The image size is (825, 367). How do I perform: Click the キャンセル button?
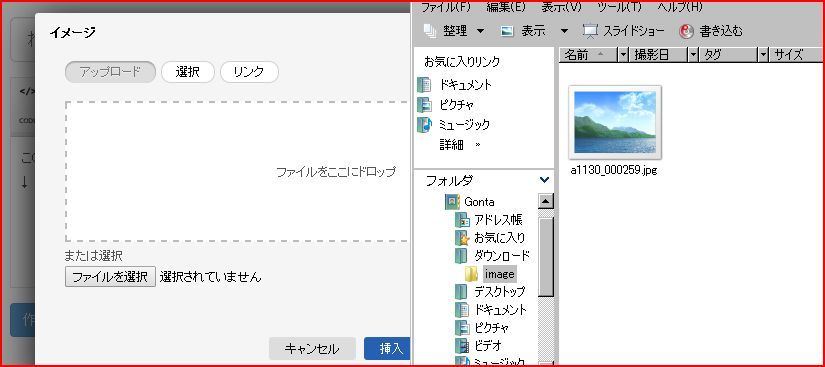tap(312, 349)
